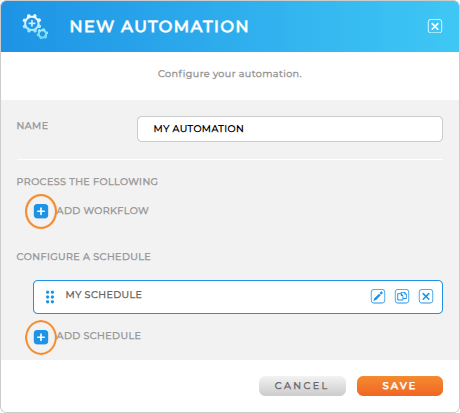Cancel the new automation
Screen dimensions: 460x413
(x=302, y=386)
